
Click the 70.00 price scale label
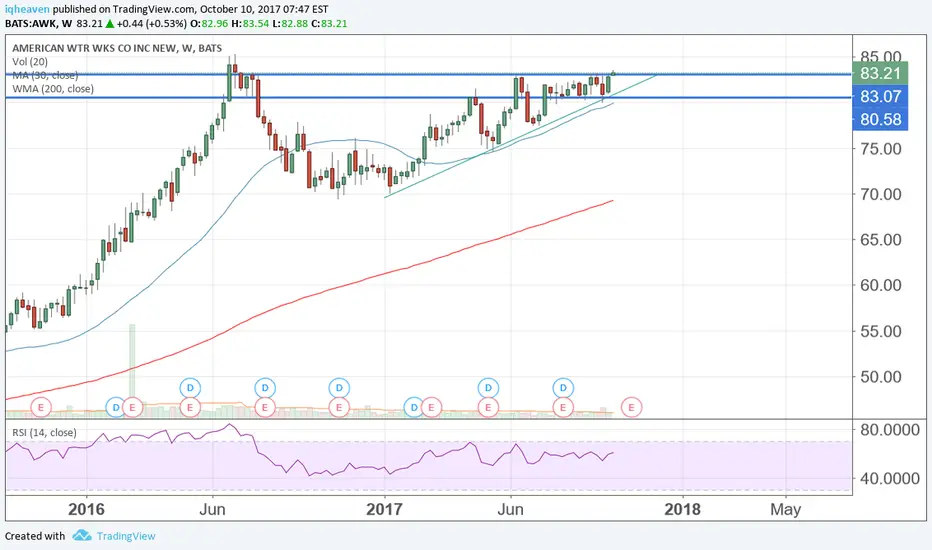click(881, 194)
